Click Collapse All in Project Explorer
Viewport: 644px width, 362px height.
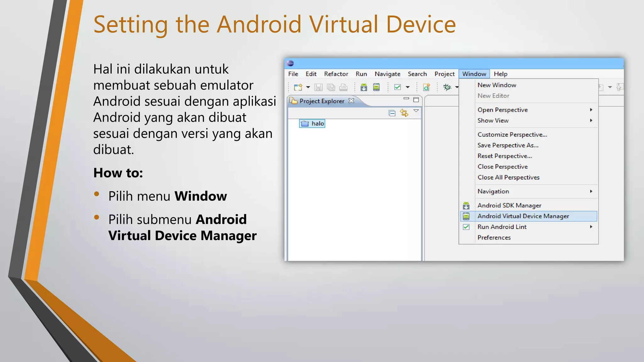(x=392, y=113)
